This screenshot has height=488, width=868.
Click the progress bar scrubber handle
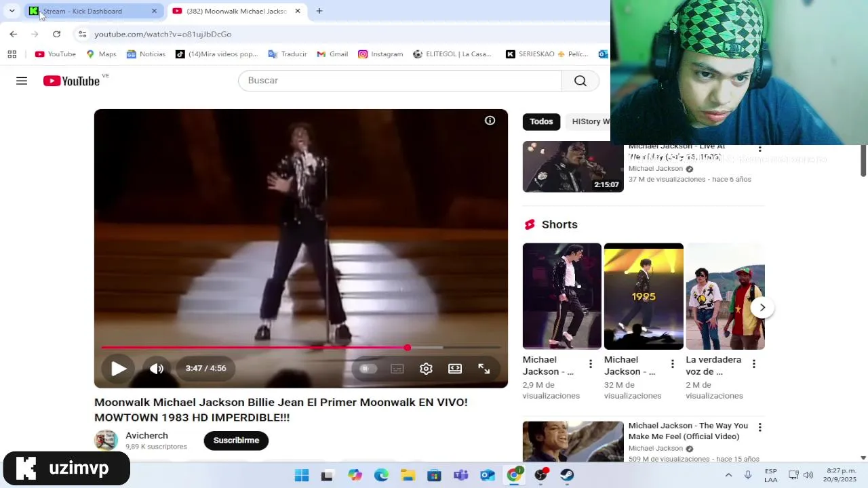point(407,348)
